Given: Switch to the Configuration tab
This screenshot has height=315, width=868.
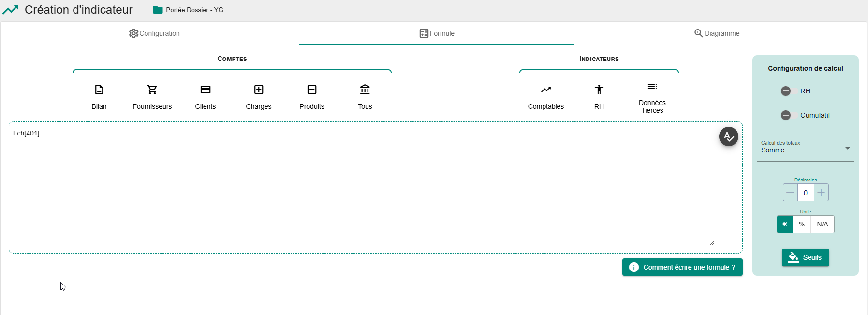Looking at the screenshot, I should pos(154,33).
